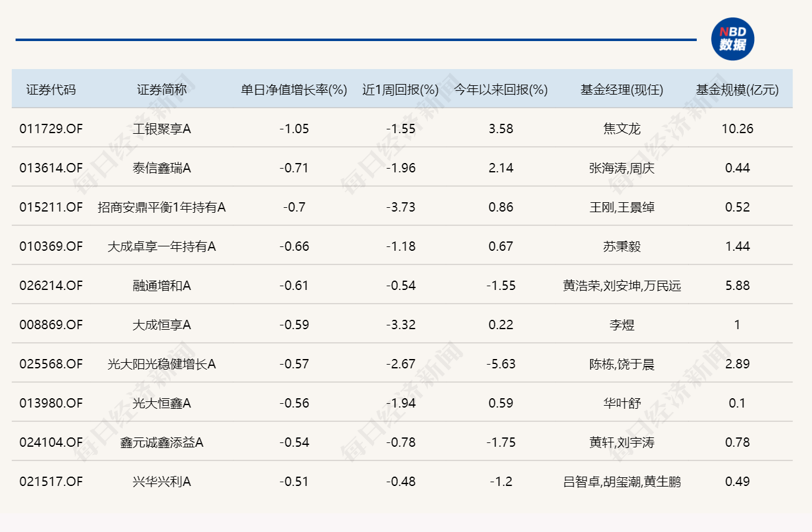Click year-to-date return -5.63
Screen dimensions: 812x532
[x=501, y=364]
